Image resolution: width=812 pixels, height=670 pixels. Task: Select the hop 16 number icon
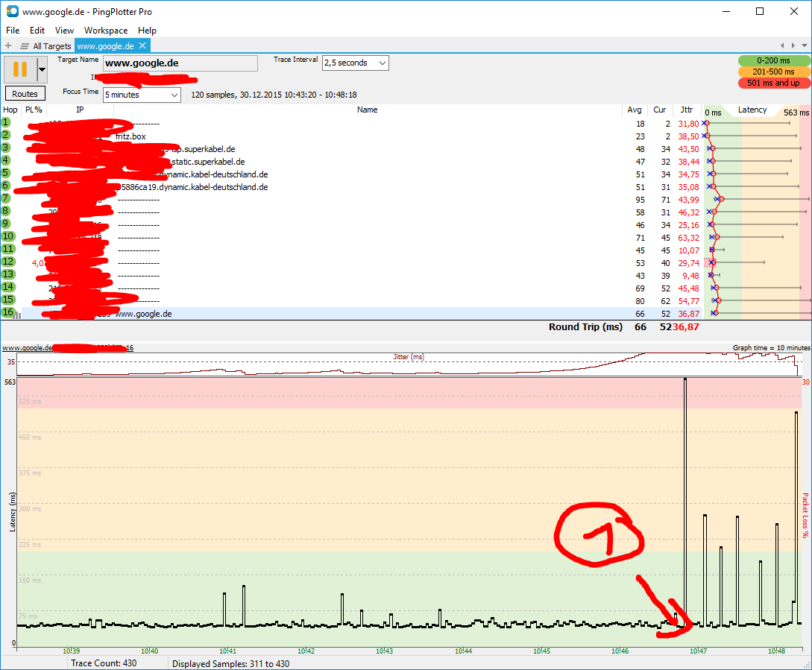tap(7, 312)
